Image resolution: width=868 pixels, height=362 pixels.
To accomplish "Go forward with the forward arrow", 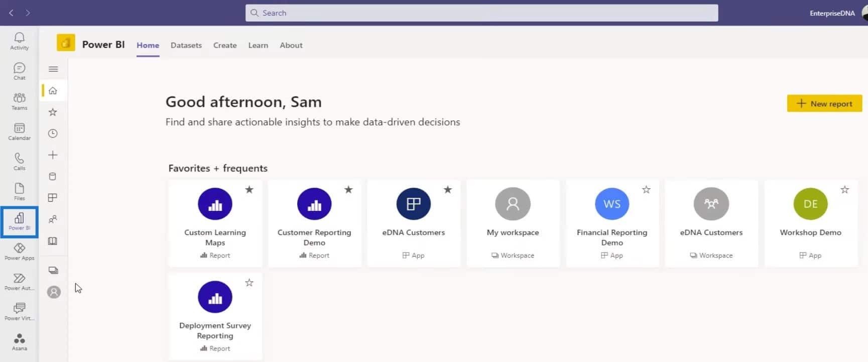I will (x=28, y=13).
